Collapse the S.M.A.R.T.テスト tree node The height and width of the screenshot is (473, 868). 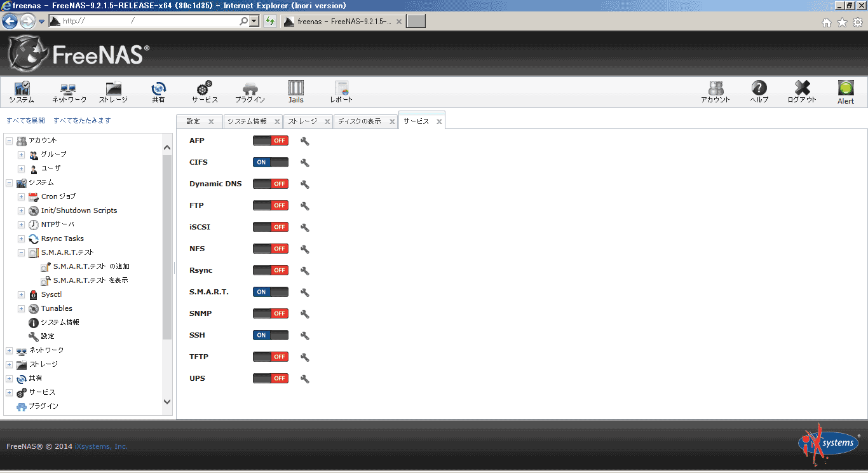[x=21, y=252]
